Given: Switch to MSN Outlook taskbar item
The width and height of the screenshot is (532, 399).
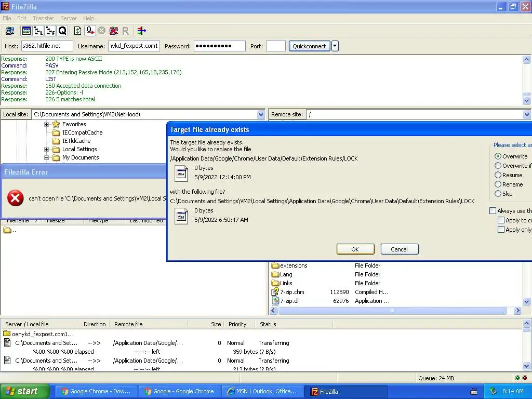Looking at the screenshot, I should click(262, 391).
